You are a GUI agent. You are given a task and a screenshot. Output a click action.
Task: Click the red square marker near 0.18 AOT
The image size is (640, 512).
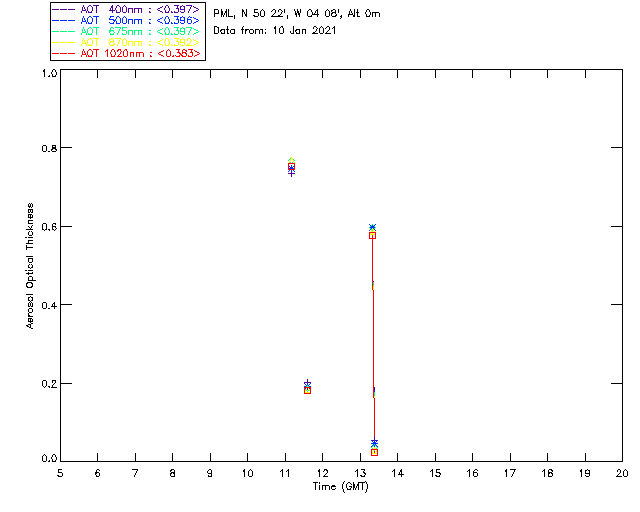307,390
